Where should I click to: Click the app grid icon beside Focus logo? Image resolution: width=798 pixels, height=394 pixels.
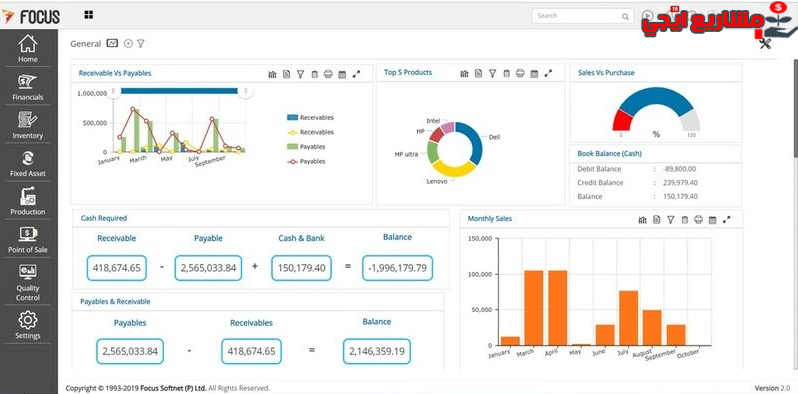point(89,15)
